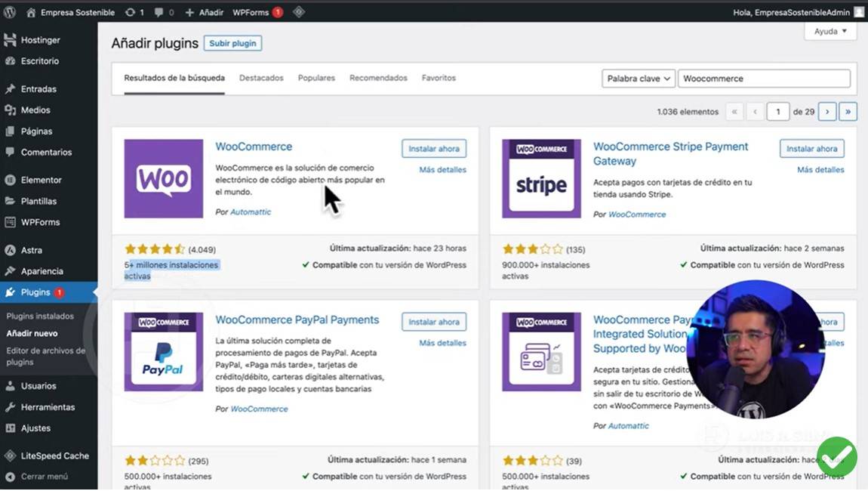868x491 pixels.
Task: Open Plugins instalados submenu
Action: point(40,316)
